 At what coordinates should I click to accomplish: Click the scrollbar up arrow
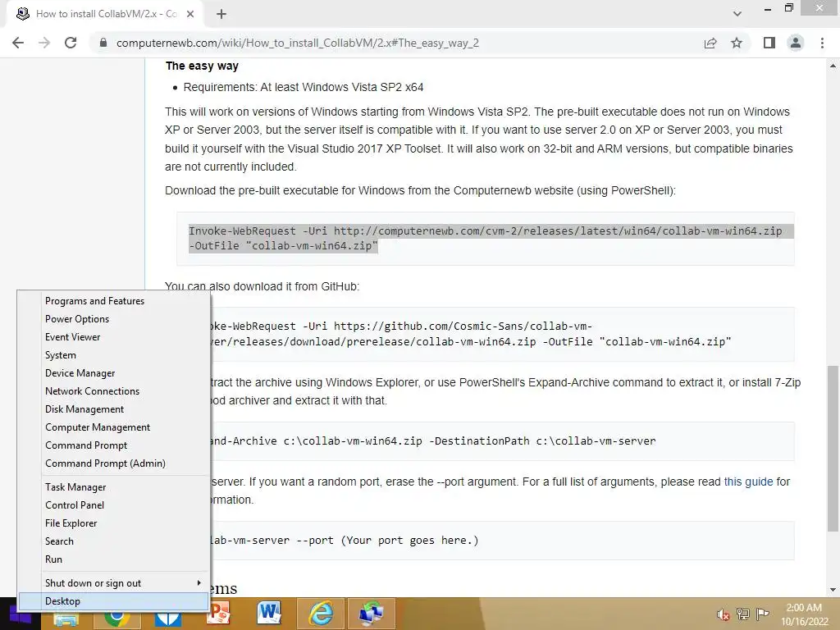coord(833,66)
